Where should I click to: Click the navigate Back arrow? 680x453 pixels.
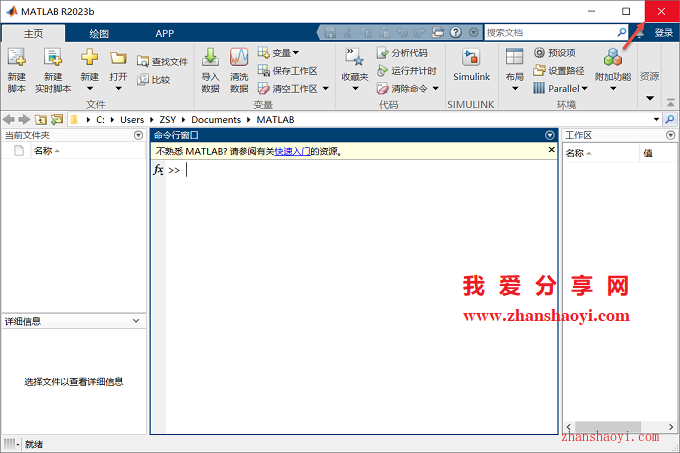click(x=9, y=119)
